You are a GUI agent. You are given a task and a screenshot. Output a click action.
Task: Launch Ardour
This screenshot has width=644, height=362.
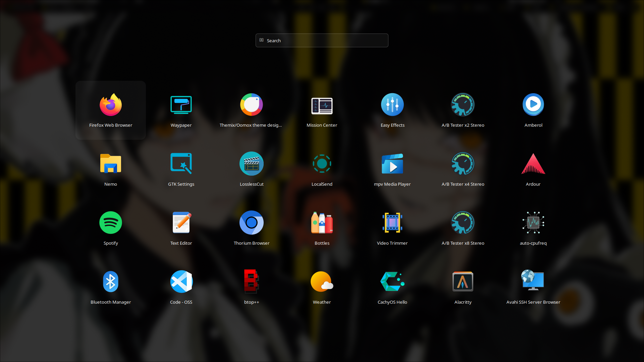click(533, 164)
